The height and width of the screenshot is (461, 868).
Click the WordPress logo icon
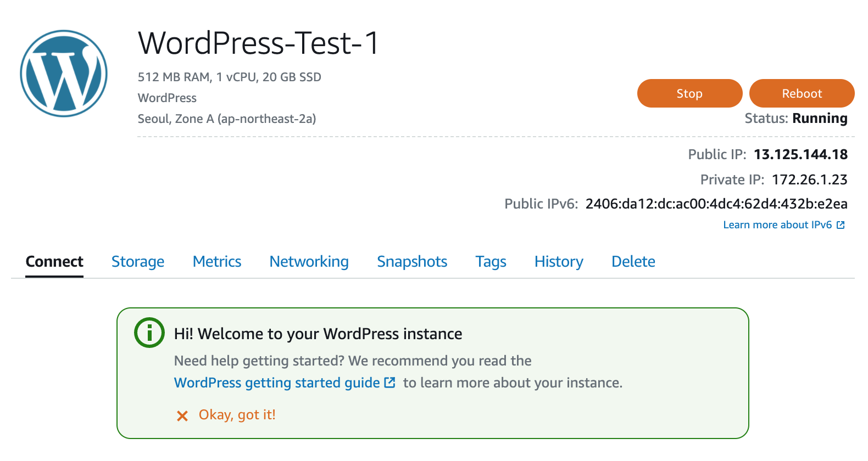click(64, 74)
